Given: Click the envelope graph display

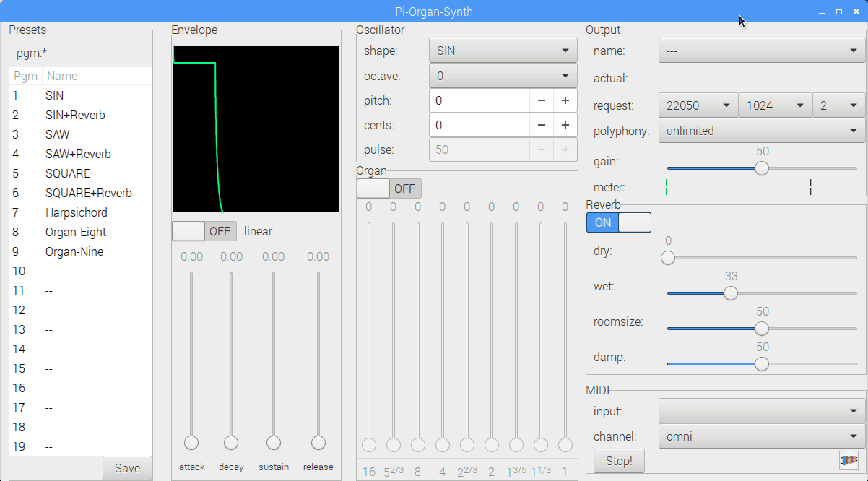Looking at the screenshot, I should (x=256, y=129).
